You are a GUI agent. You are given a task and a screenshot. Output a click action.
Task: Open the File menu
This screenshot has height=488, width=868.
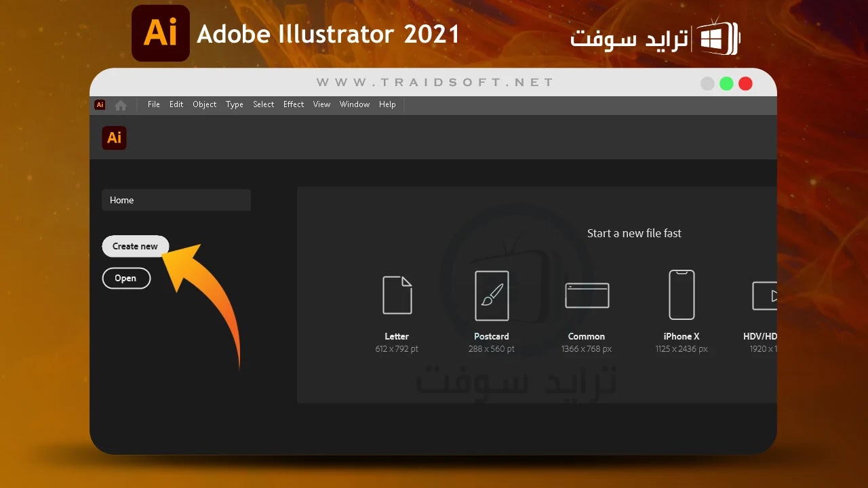pos(154,104)
